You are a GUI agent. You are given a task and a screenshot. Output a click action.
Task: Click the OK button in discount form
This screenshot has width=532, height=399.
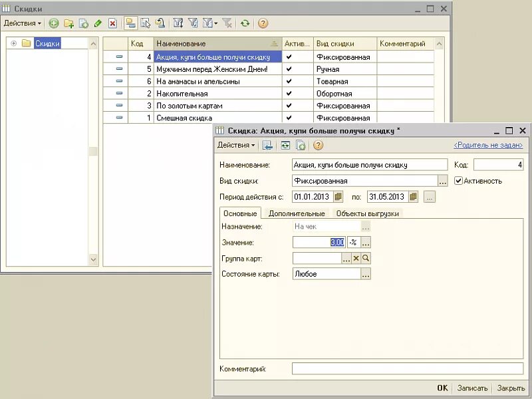click(x=442, y=388)
